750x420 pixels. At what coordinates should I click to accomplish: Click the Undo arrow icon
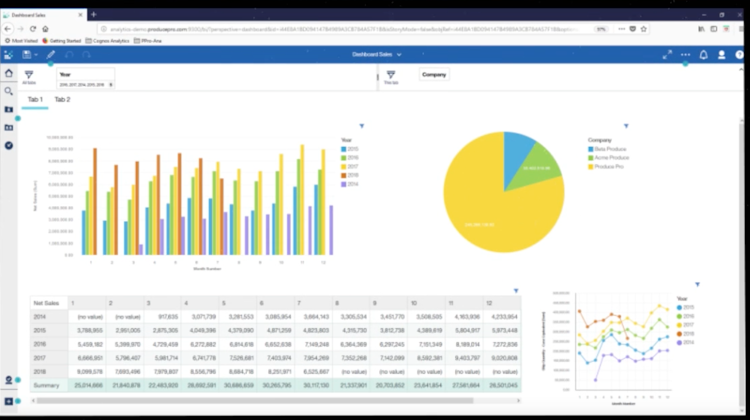(x=69, y=55)
